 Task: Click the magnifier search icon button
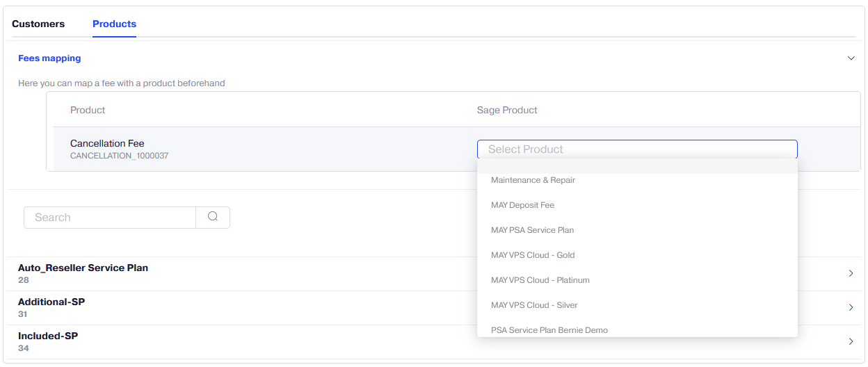[213, 218]
